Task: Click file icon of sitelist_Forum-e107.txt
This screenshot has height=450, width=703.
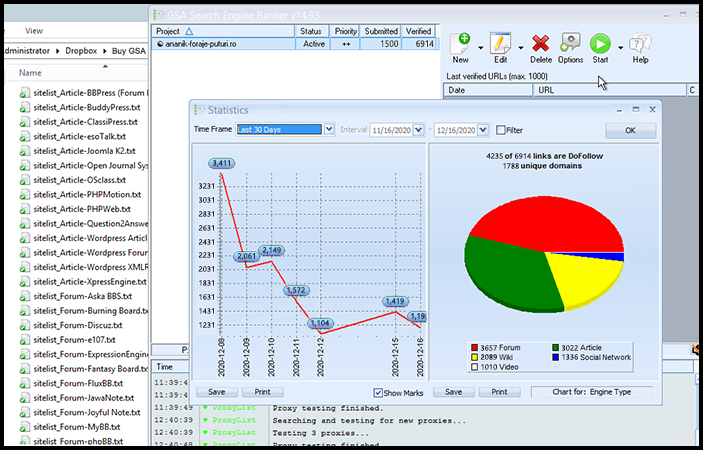Action: [x=24, y=340]
